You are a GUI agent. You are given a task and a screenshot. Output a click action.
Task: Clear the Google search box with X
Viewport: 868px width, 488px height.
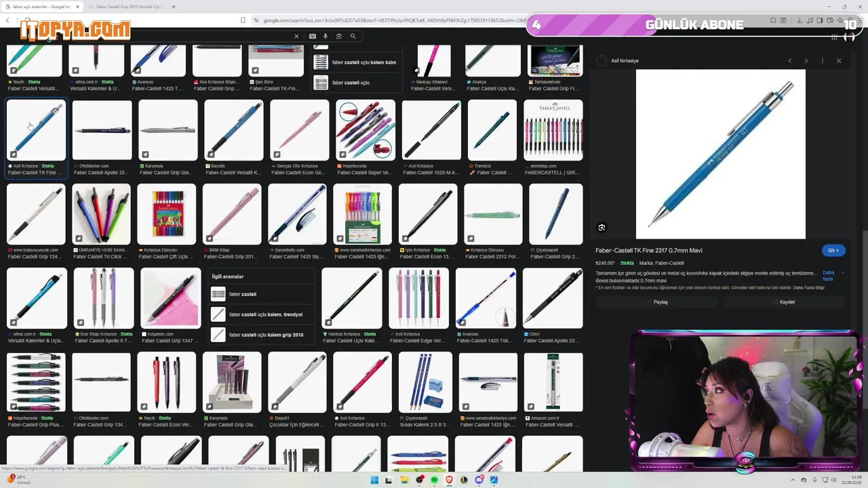(296, 36)
